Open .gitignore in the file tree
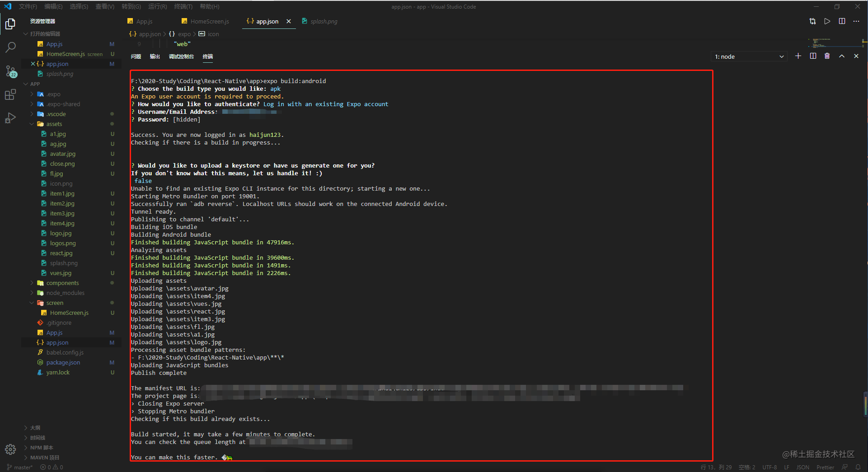 tap(59, 323)
